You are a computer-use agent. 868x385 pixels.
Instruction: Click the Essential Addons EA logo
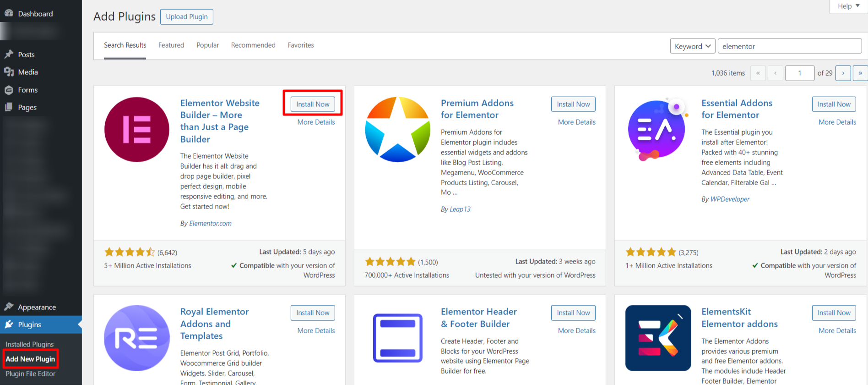(x=658, y=129)
